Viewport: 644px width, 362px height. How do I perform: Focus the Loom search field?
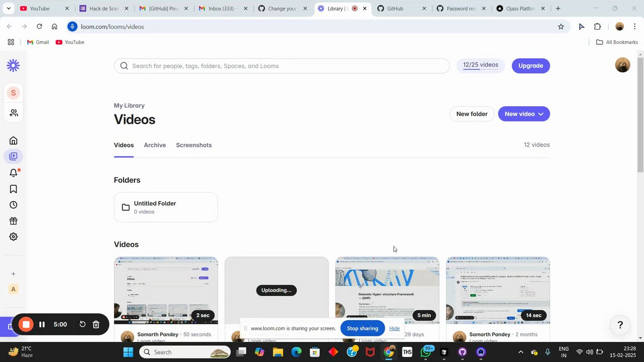coord(282,66)
